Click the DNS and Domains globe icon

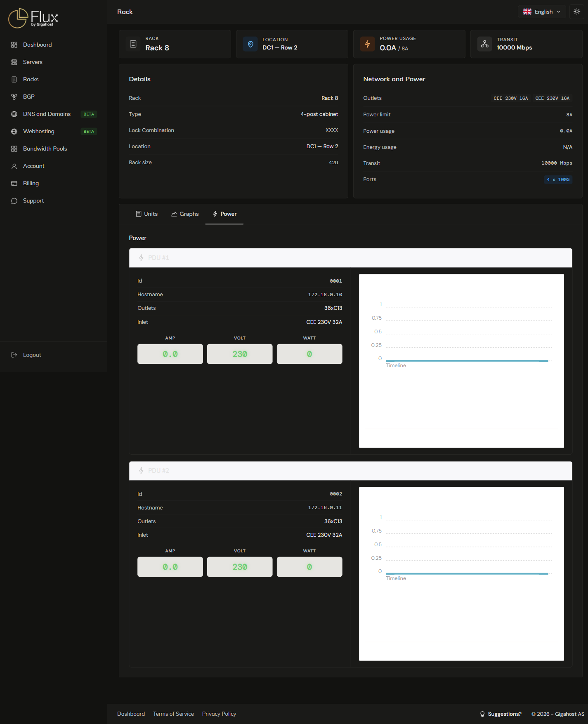(x=14, y=114)
